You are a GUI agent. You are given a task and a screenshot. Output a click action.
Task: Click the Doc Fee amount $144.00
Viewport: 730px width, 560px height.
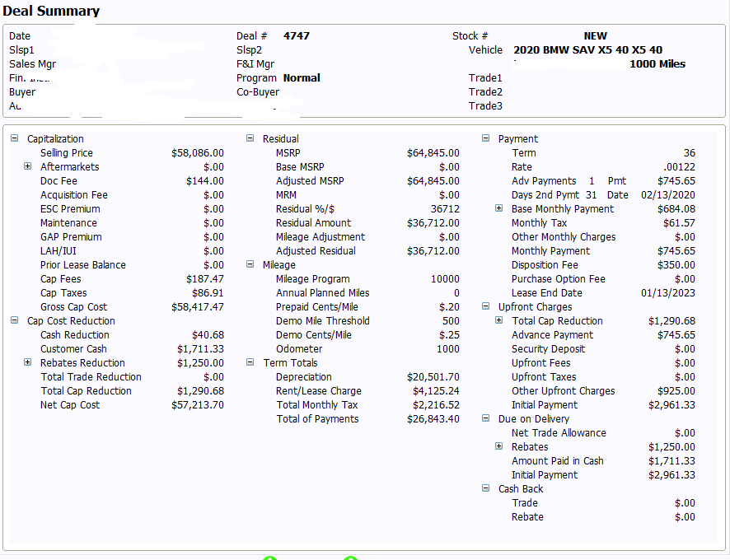click(x=205, y=181)
